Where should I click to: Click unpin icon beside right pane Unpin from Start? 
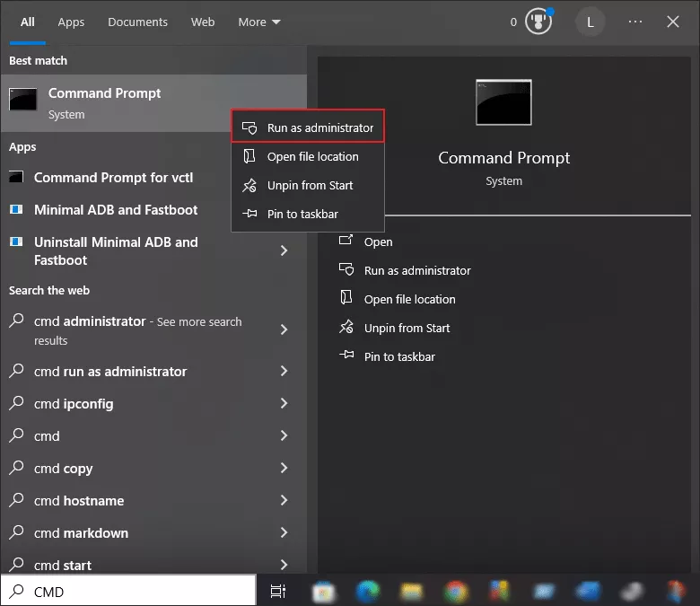[346, 327]
